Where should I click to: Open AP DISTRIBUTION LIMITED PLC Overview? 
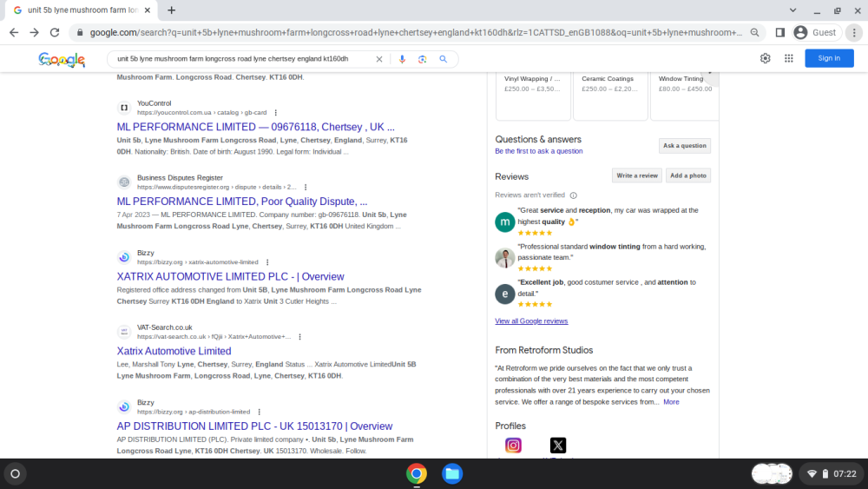254,426
